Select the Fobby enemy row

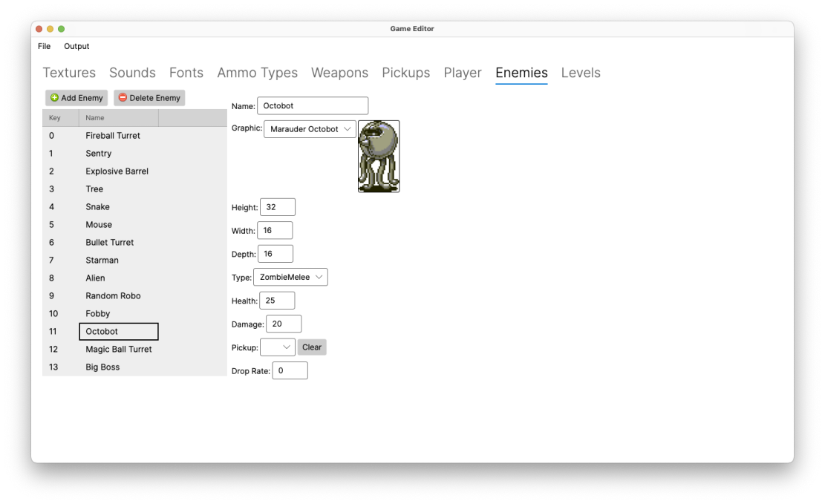134,313
